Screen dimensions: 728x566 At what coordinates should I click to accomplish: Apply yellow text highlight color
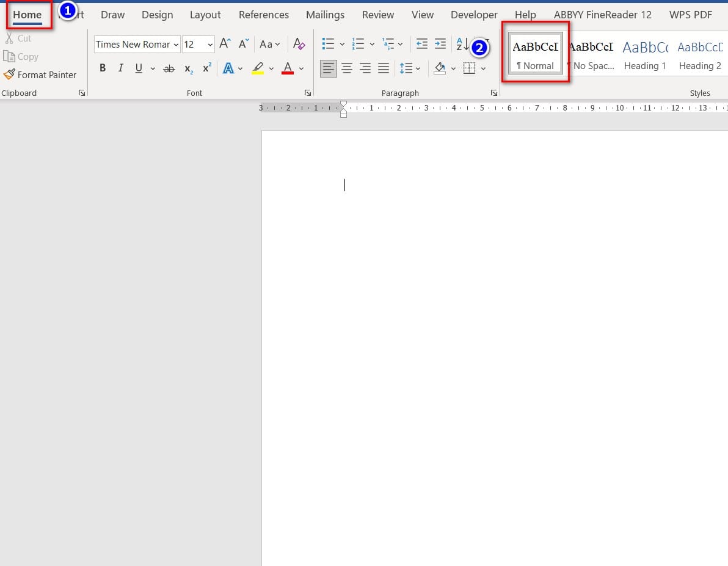[x=258, y=68]
